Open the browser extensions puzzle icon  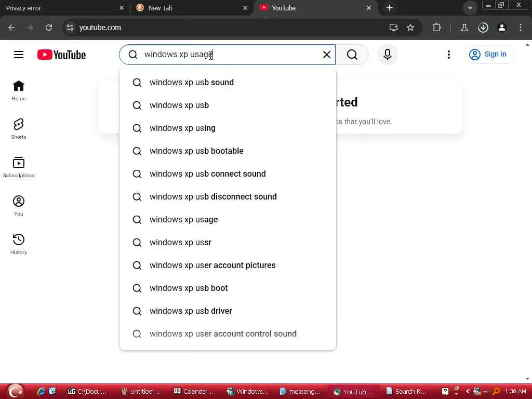coord(436,28)
